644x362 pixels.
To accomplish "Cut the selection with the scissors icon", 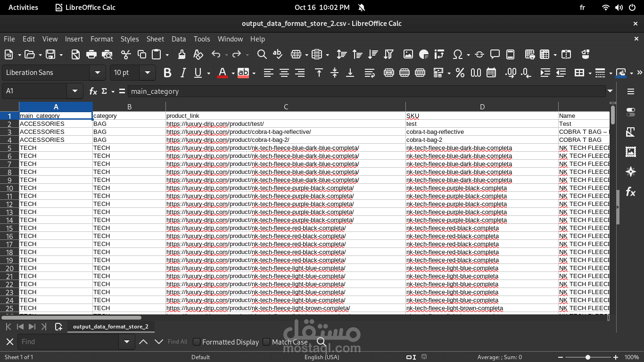I will (x=125, y=55).
